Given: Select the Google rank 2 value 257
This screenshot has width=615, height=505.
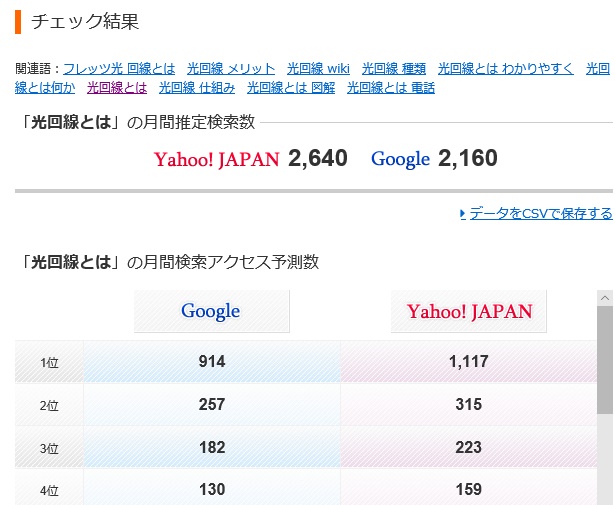Looking at the screenshot, I should (x=212, y=405).
